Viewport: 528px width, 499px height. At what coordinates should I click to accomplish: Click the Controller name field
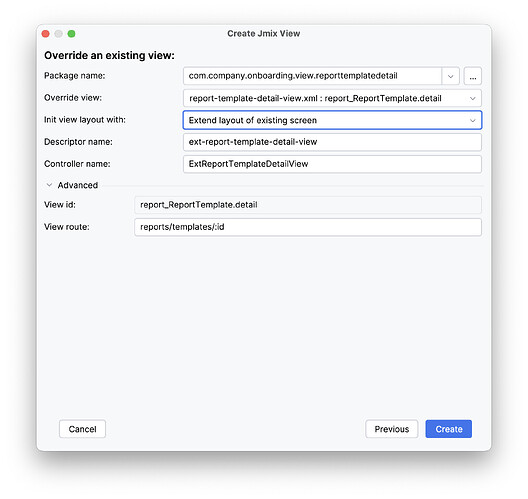tap(332, 164)
